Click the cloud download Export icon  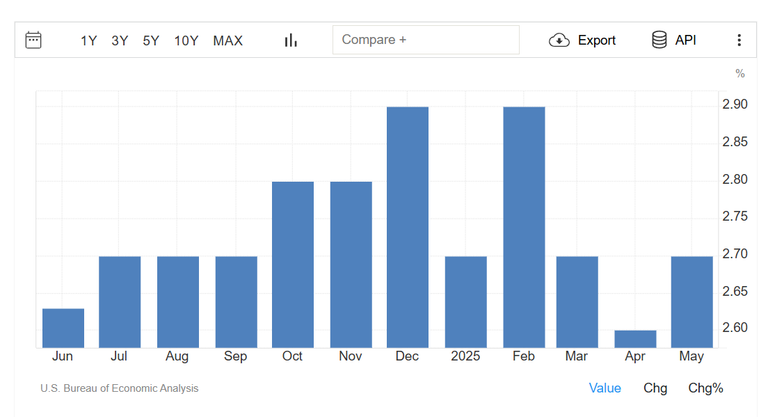click(x=559, y=40)
